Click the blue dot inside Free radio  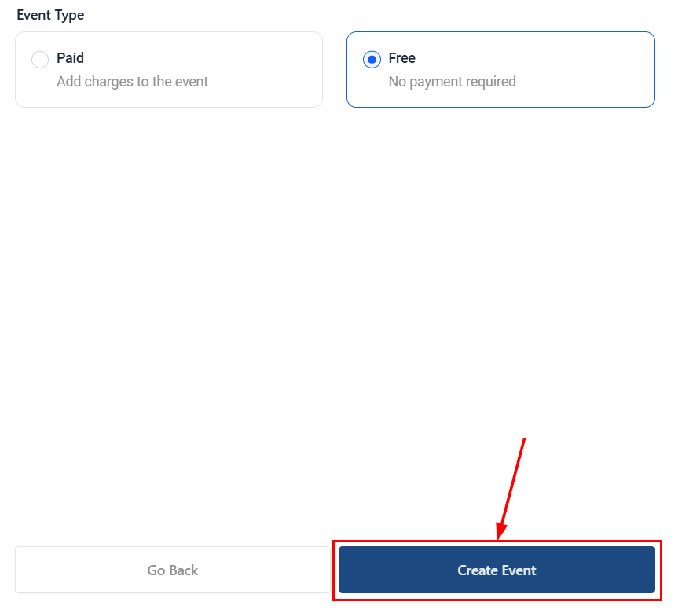(372, 60)
